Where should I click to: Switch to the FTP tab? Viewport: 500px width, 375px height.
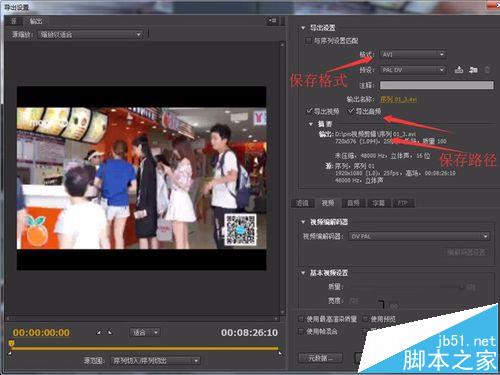403,203
